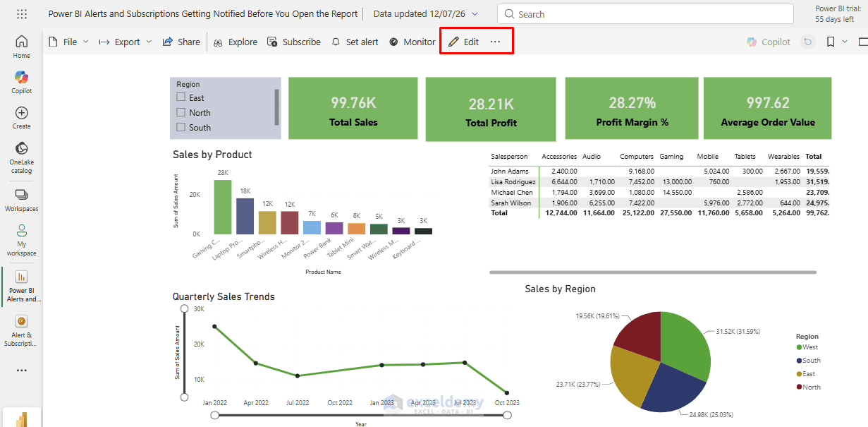Click the Salesperson column header

[x=508, y=157]
